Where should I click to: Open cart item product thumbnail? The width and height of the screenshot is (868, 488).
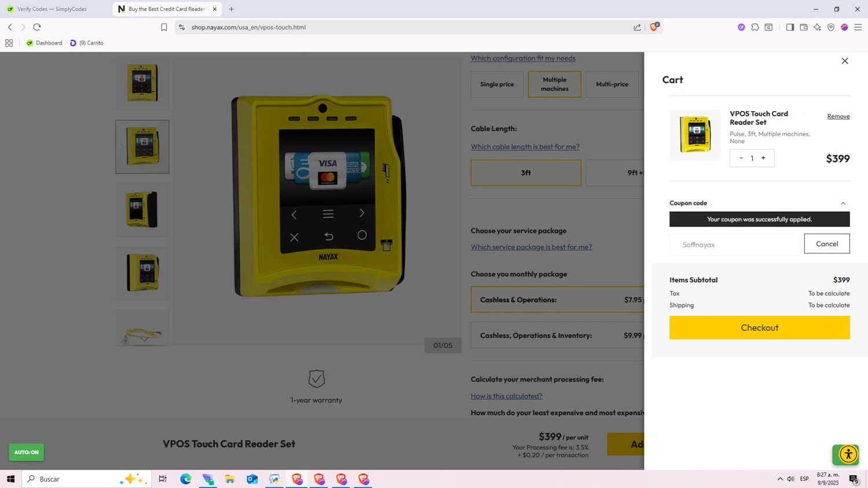[695, 135]
